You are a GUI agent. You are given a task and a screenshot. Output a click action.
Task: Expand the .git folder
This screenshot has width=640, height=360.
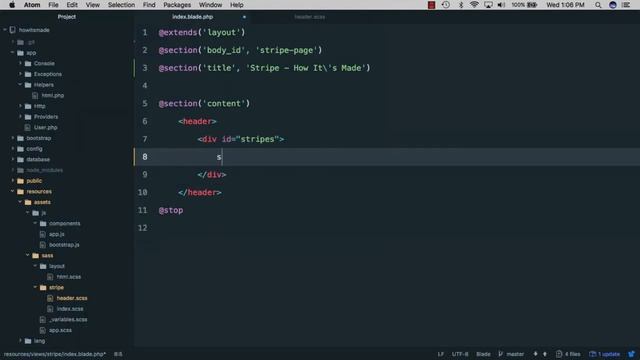click(13, 42)
